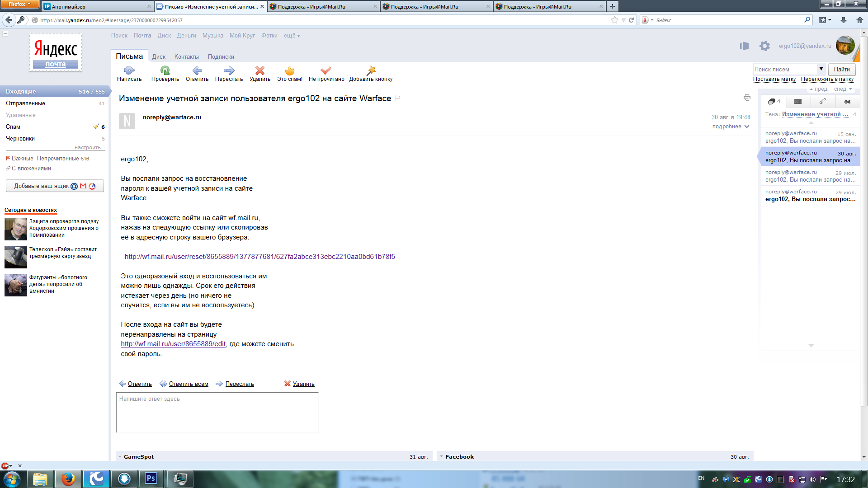This screenshot has width=868, height=488.
Task: Open a new tab with plus button
Action: tap(613, 6)
